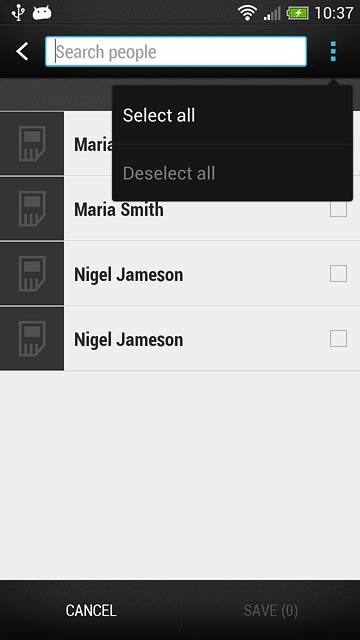Tap the back arrow icon
360x640 pixels.
[22, 52]
